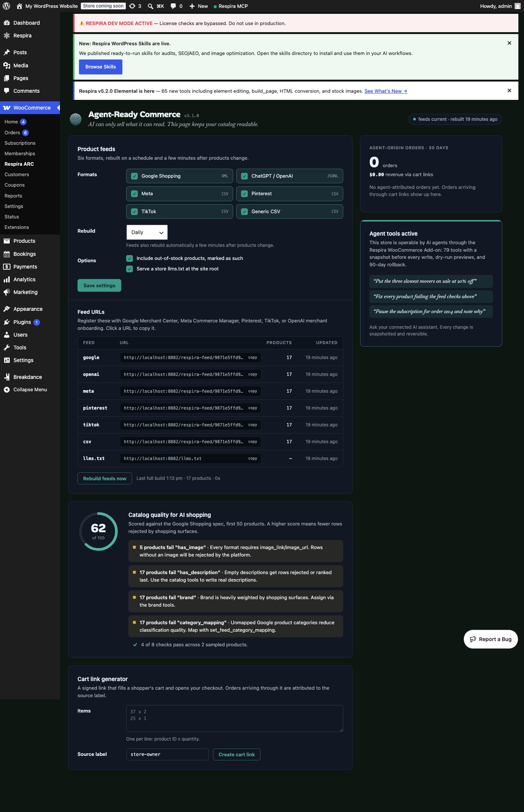Viewport: 524px width, 812px height.
Task: Toggle serve llms.txt at site root
Action: point(130,269)
